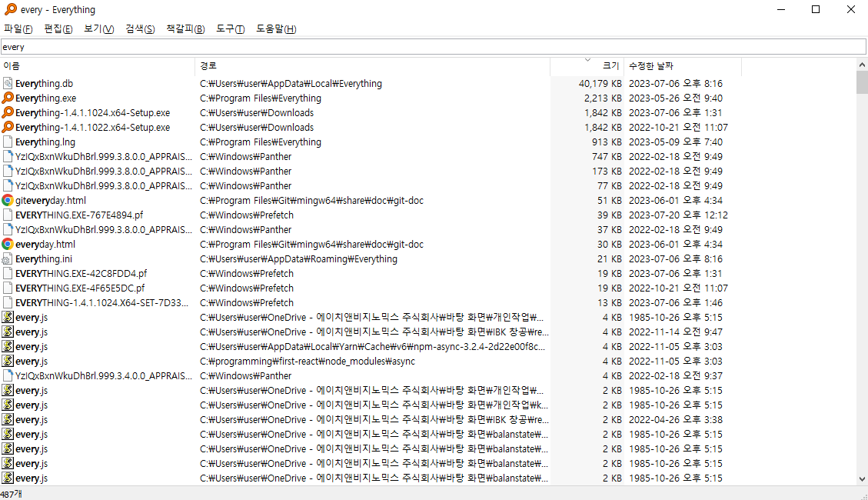Click the Everything app icon in title bar
Image resolution: width=868 pixels, height=500 pixels.
[x=10, y=9]
